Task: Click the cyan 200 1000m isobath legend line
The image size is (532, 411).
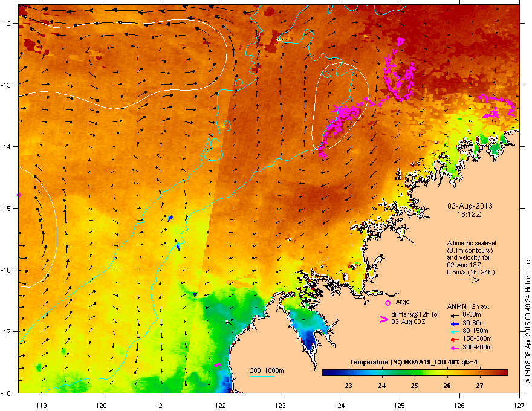Action: tap(262, 376)
